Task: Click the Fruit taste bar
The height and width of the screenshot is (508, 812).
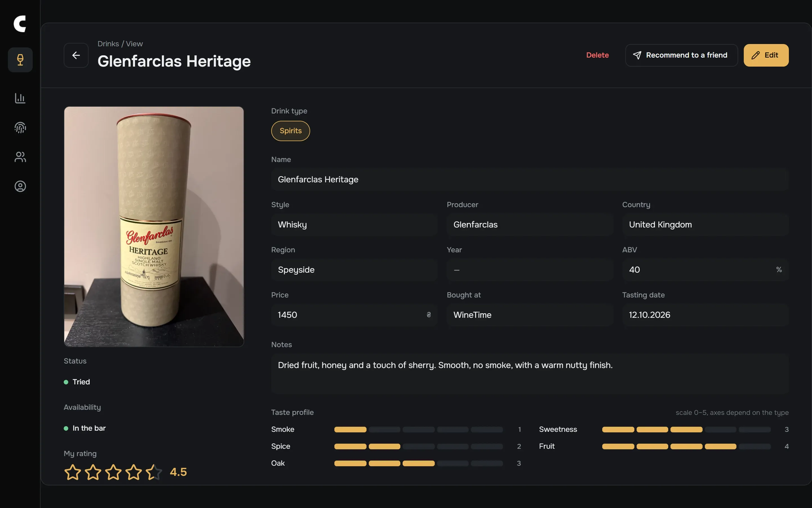Action: click(x=686, y=446)
